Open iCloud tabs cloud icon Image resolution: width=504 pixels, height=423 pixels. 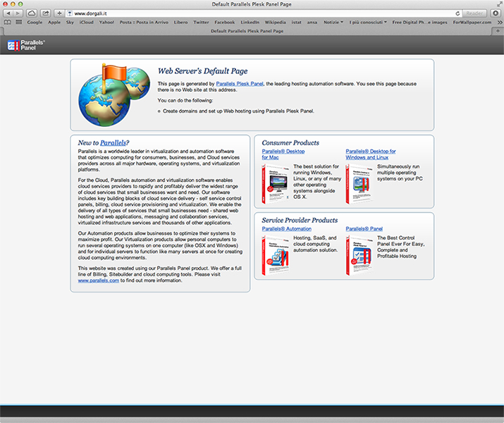[32, 13]
